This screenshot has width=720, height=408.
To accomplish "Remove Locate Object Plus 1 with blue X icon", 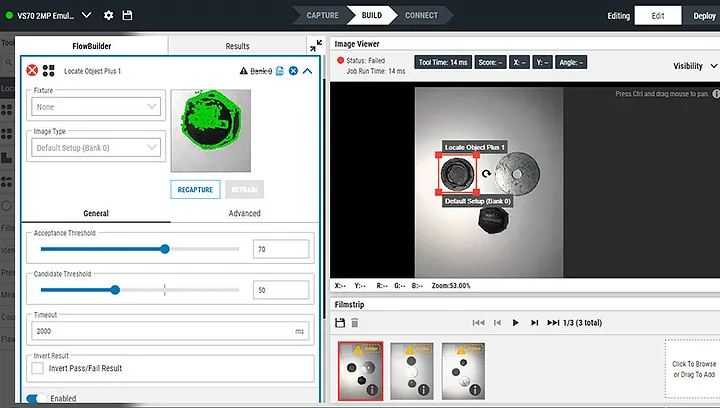I will point(293,71).
